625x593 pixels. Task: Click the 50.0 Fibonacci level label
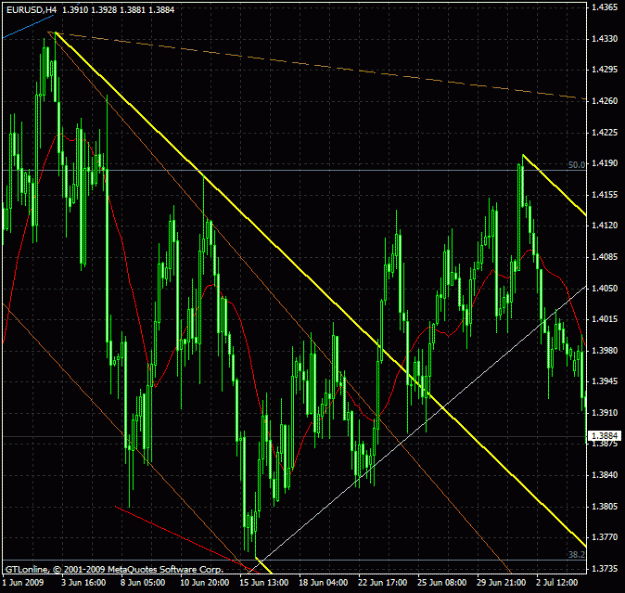(x=576, y=165)
